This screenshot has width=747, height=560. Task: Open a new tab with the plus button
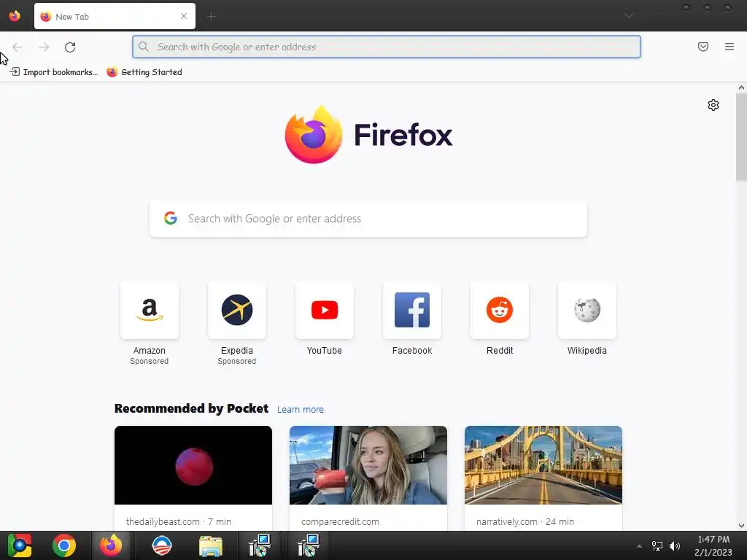coord(212,17)
